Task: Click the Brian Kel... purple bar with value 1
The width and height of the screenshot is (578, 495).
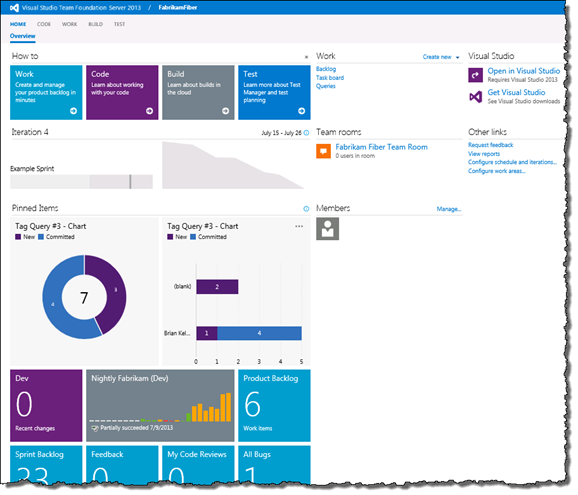Action: click(207, 334)
